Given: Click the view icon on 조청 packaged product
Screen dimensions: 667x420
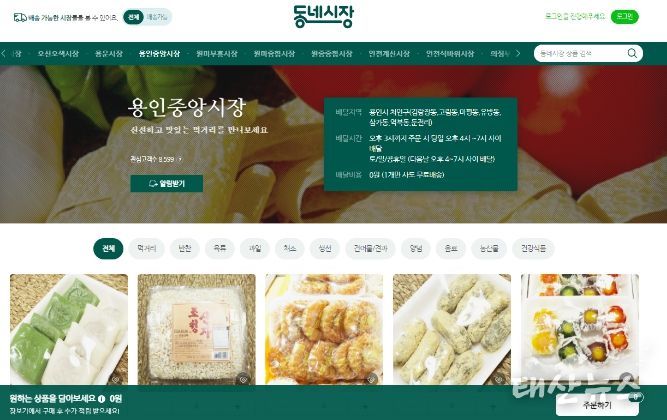Looking at the screenshot, I should pos(243,379).
